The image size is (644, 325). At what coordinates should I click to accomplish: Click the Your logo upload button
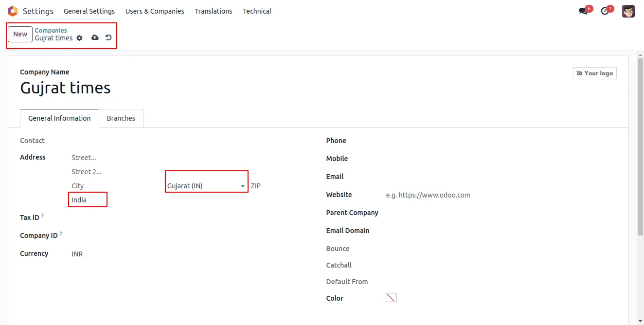594,73
